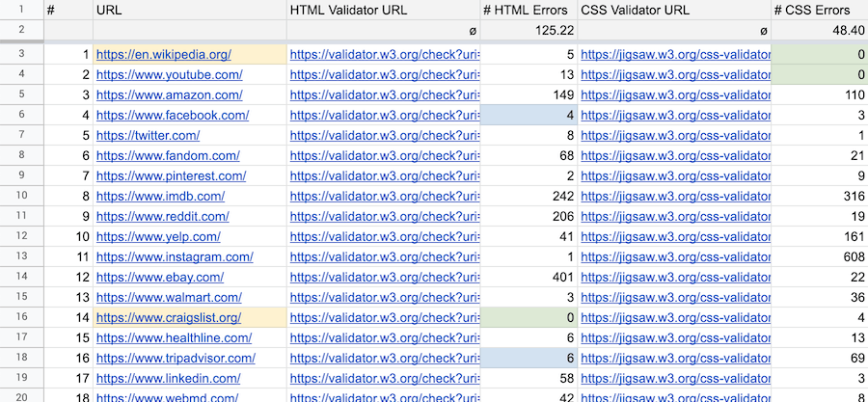868x402 pixels.
Task: Open the fandom.com URL link
Action: [168, 156]
